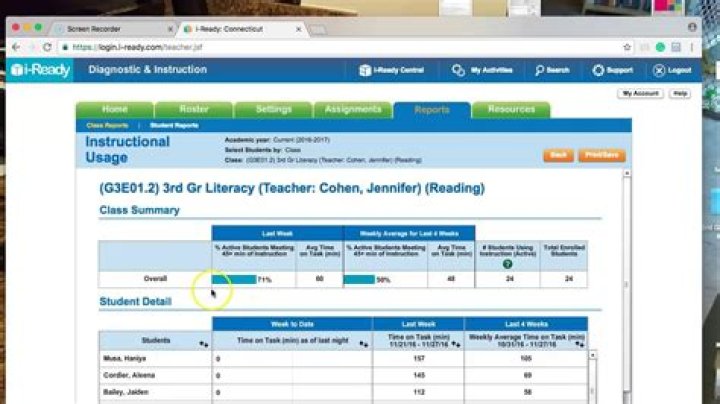This screenshot has width=720, height=404.
Task: Select student Musa, Haniya
Action: (x=124, y=359)
